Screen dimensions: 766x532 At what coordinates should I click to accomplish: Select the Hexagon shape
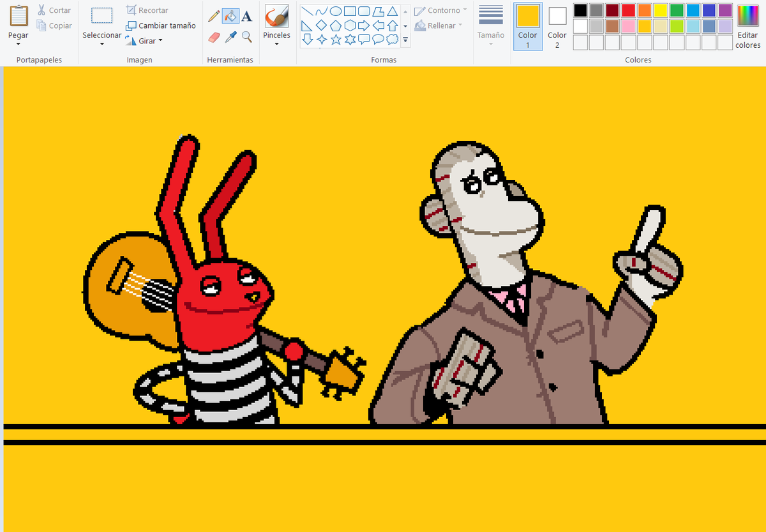350,26
